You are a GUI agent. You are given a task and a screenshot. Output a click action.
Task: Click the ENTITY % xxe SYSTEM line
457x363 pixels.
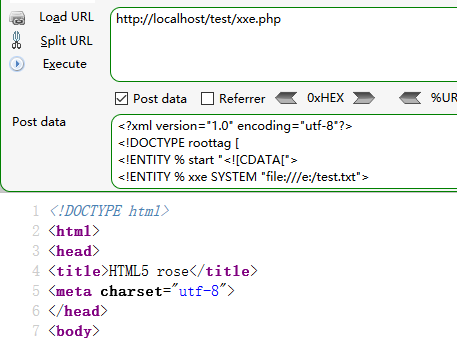(x=243, y=177)
